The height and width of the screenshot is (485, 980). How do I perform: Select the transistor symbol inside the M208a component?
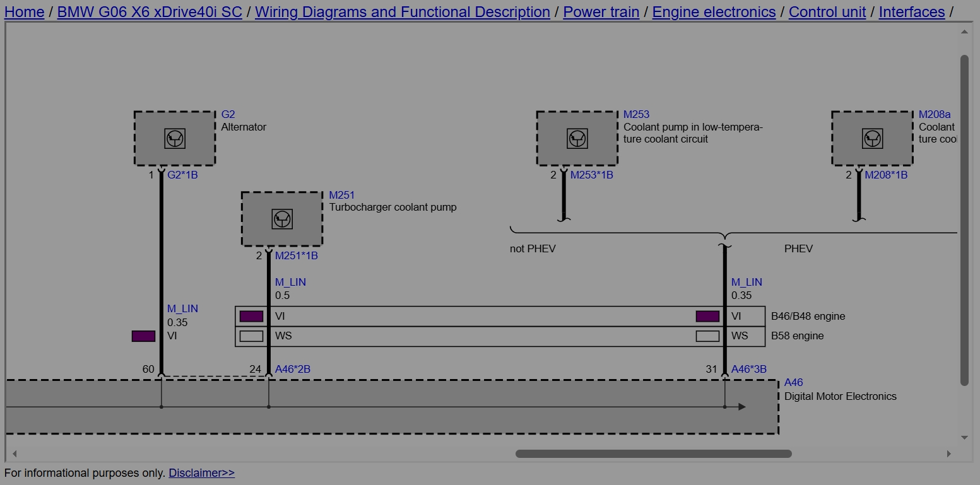tap(872, 138)
